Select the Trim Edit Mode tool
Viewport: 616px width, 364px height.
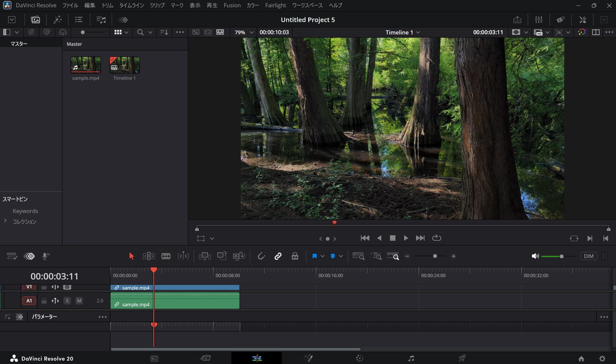click(x=149, y=256)
